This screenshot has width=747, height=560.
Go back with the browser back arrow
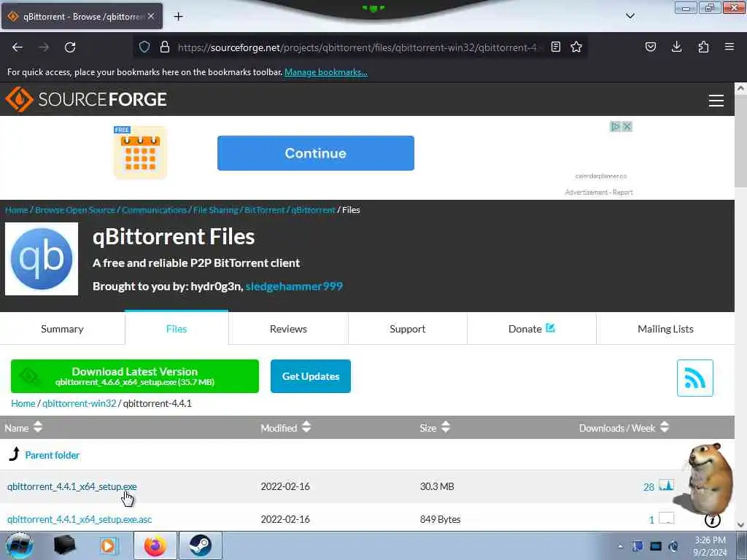pyautogui.click(x=18, y=47)
